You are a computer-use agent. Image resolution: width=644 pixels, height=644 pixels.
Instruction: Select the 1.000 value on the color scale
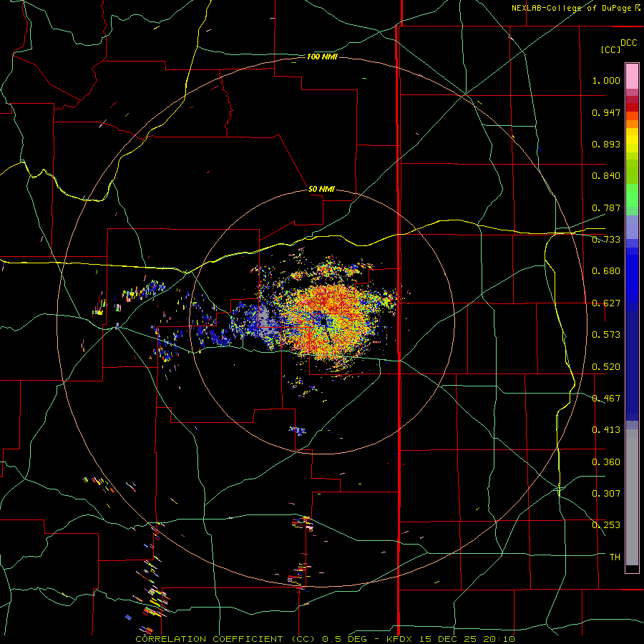point(606,80)
